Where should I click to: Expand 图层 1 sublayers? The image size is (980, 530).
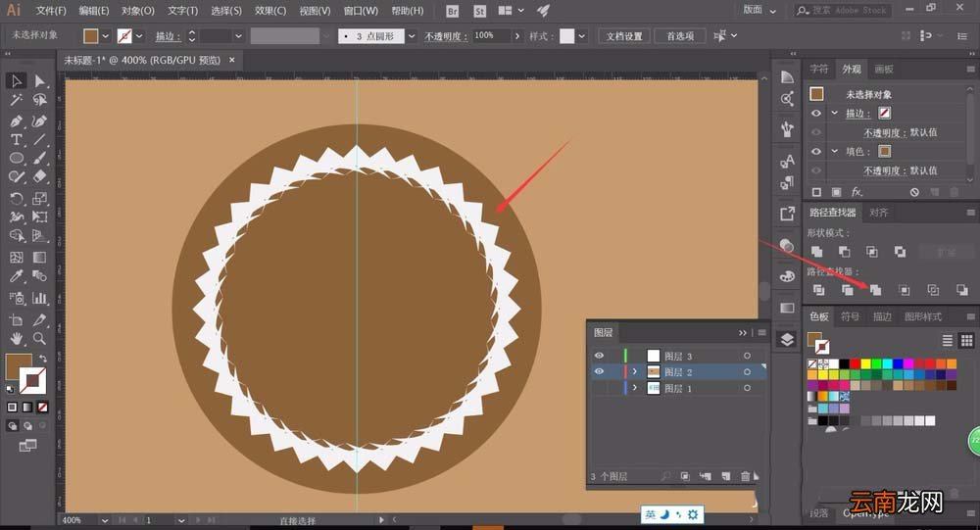(x=635, y=388)
